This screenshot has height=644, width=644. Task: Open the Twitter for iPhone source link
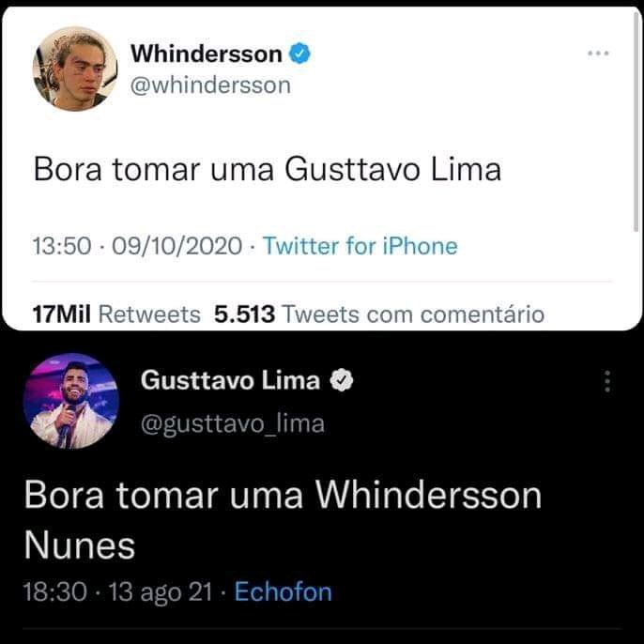point(360,246)
